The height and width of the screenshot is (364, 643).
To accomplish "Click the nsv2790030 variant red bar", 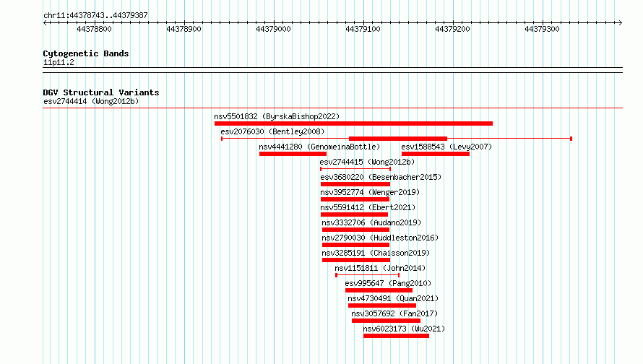I will [x=355, y=245].
